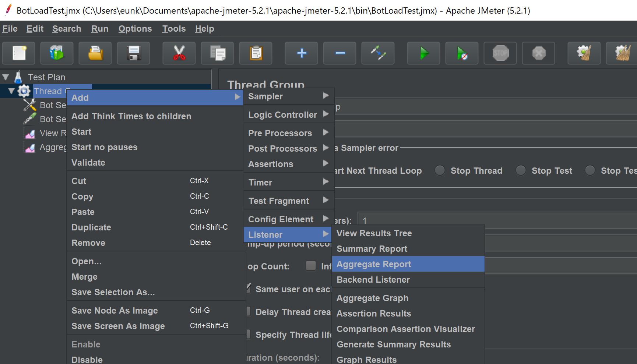Collapse all nodes with the minus icon
Image resolution: width=637 pixels, height=364 pixels.
pos(340,53)
